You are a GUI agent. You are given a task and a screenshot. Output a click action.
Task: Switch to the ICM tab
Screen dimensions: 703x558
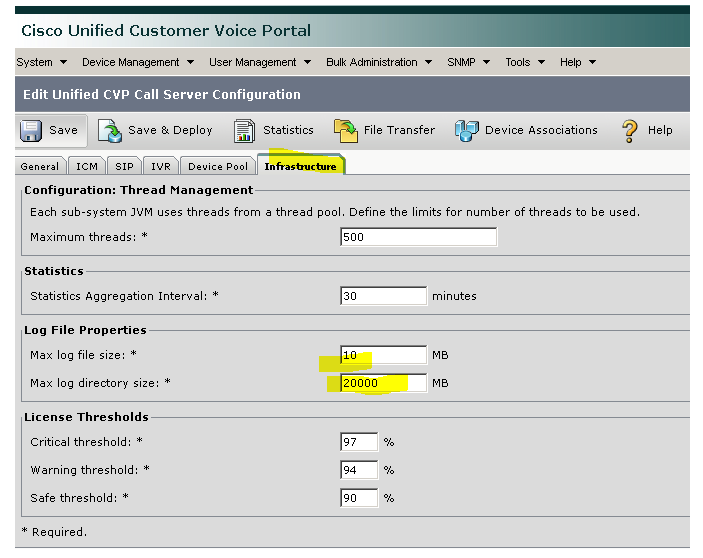(87, 166)
